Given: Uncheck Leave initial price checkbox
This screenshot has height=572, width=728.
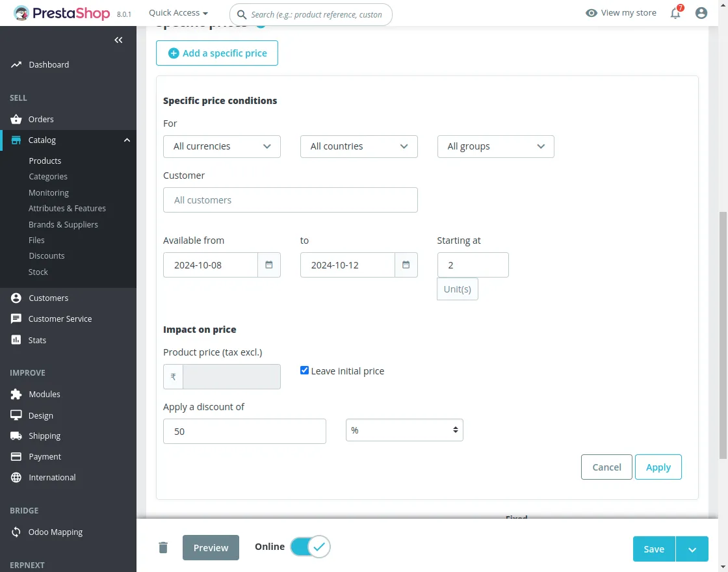Looking at the screenshot, I should [305, 370].
